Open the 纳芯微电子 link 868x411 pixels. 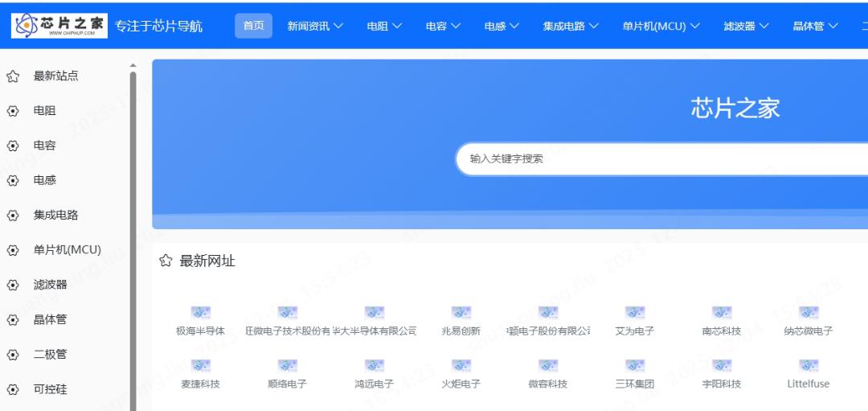[808, 331]
